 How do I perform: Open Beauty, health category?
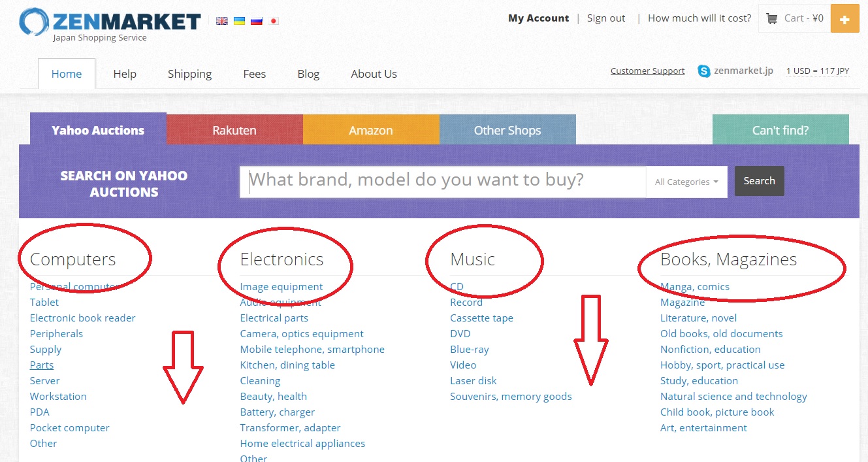coord(274,397)
